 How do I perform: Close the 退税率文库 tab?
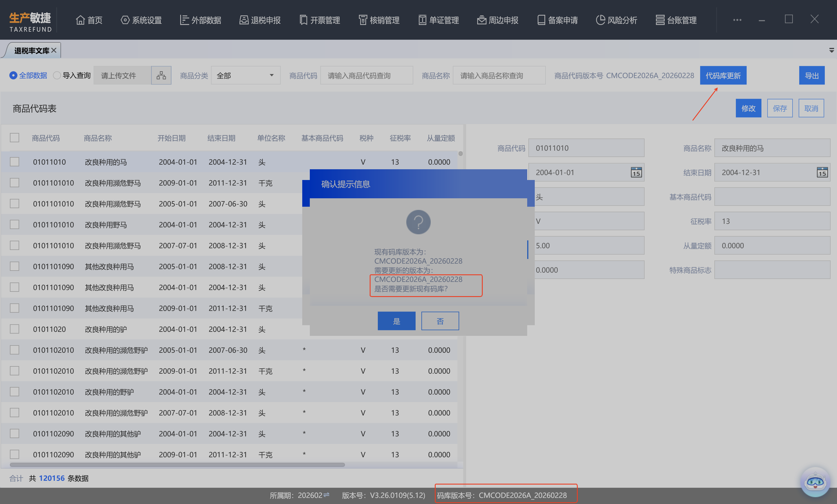[54, 50]
